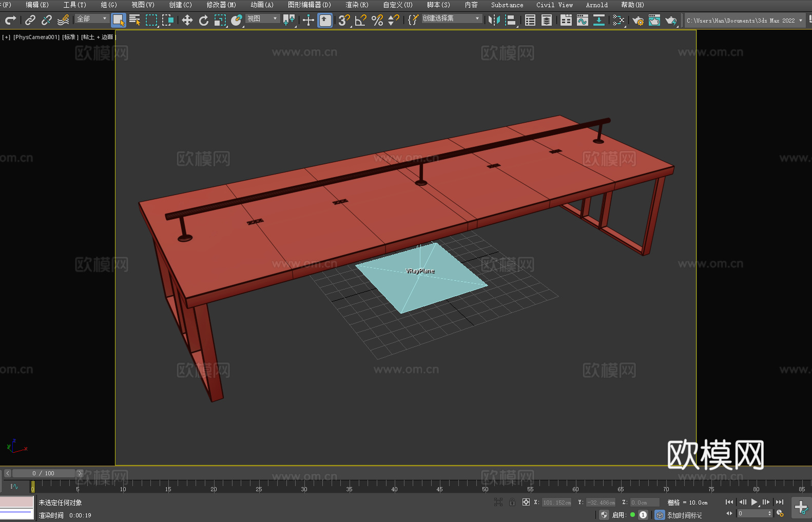This screenshot has width=812, height=522.
Task: Open the 渲染(R) menu
Action: click(357, 5)
